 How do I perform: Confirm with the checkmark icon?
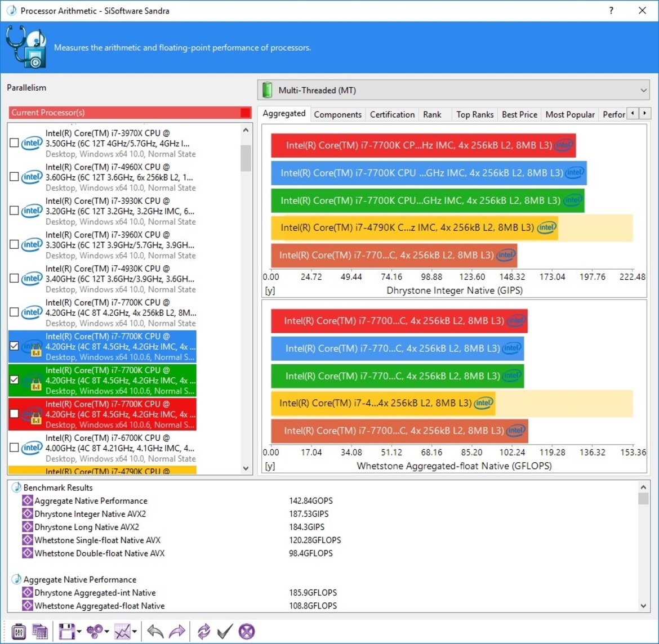coord(225,632)
